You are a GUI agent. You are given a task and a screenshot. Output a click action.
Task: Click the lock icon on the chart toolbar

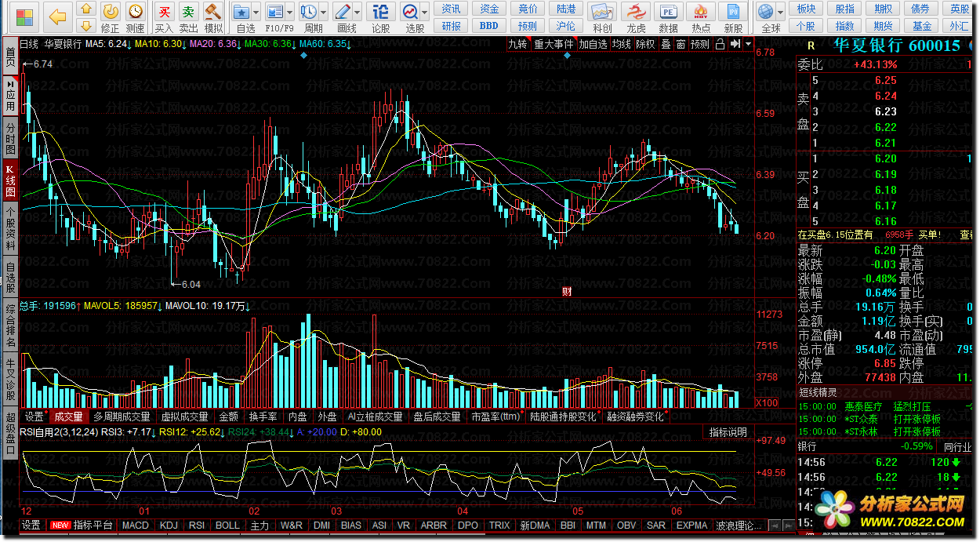pos(719,45)
